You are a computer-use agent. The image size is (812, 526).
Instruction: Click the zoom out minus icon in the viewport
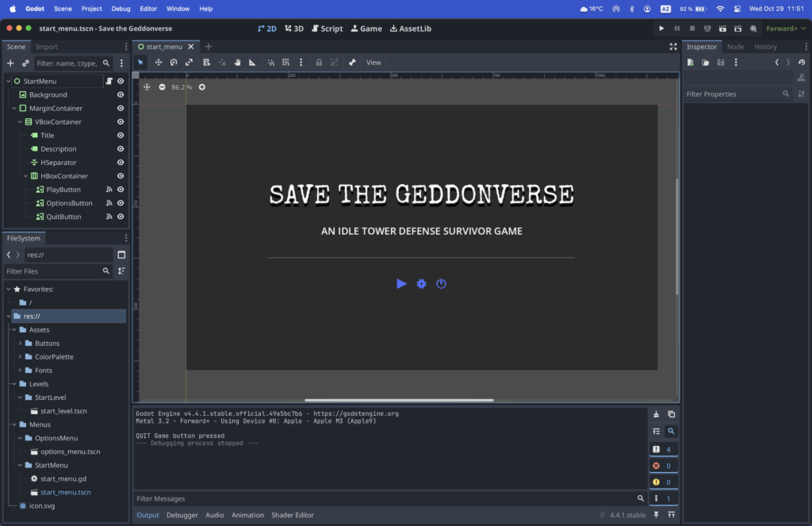162,86
